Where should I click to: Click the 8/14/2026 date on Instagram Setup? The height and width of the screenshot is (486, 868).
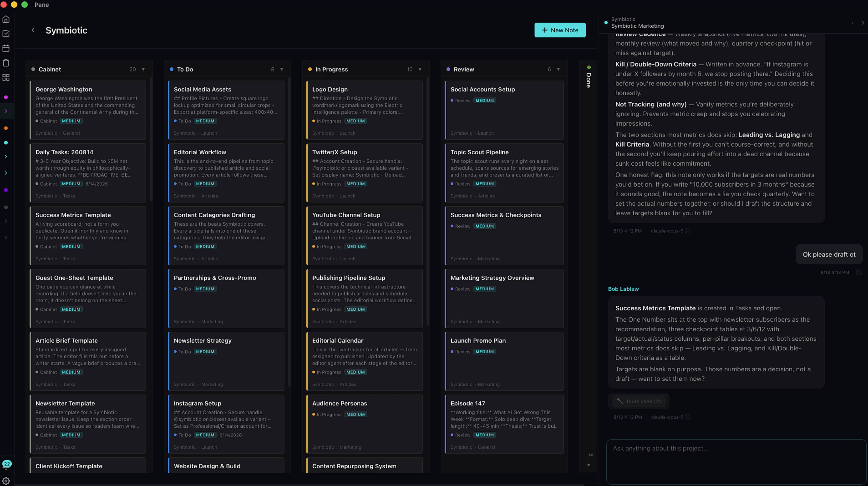231,435
